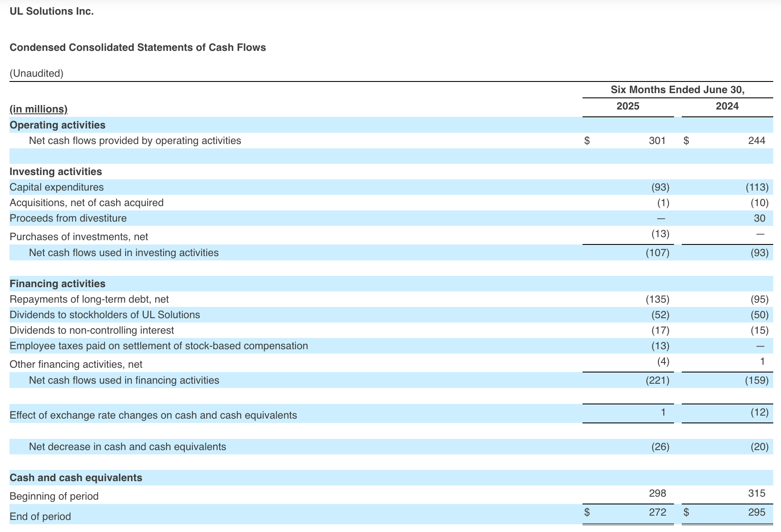
Task: Click the ending cash value 272
Action: pos(657,512)
